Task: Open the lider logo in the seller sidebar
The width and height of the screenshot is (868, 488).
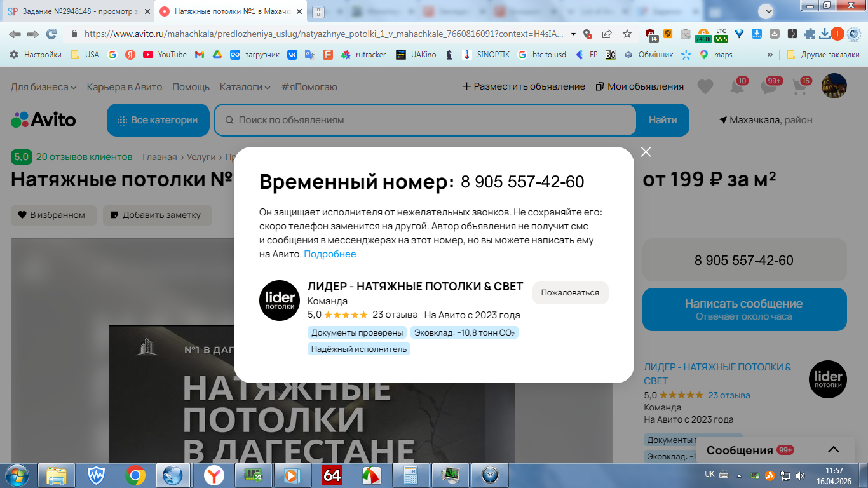Action: [828, 379]
